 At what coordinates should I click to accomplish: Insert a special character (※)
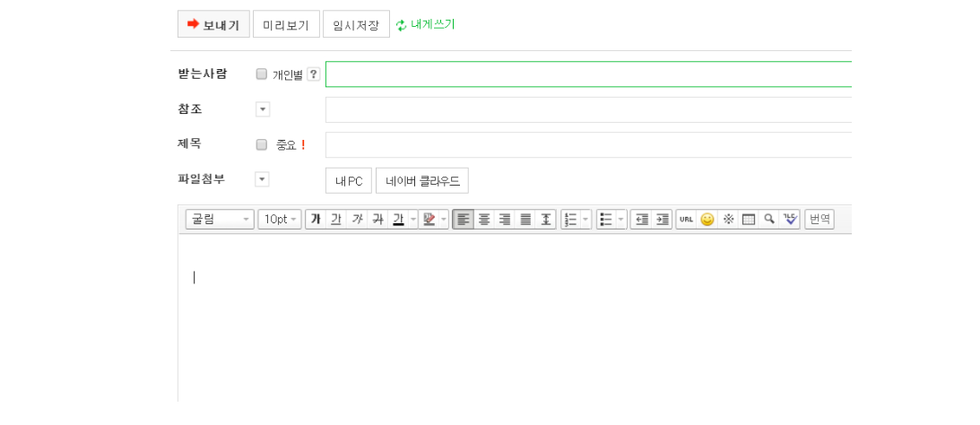click(x=727, y=220)
